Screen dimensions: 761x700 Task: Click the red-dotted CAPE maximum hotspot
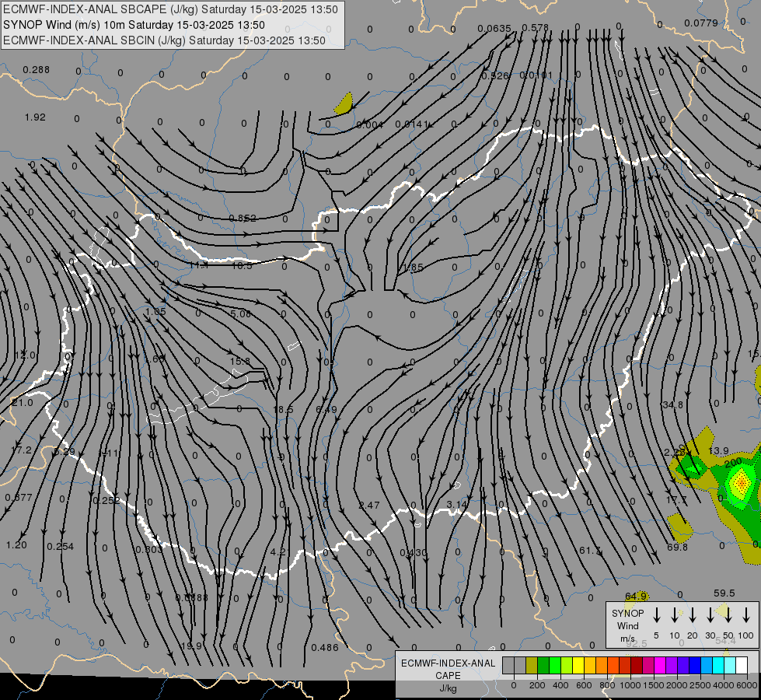tap(741, 482)
